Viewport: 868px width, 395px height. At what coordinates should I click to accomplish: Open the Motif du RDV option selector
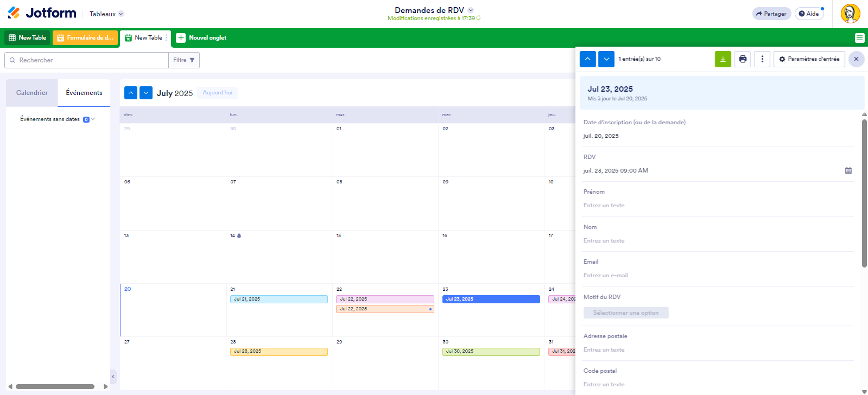pyautogui.click(x=626, y=313)
